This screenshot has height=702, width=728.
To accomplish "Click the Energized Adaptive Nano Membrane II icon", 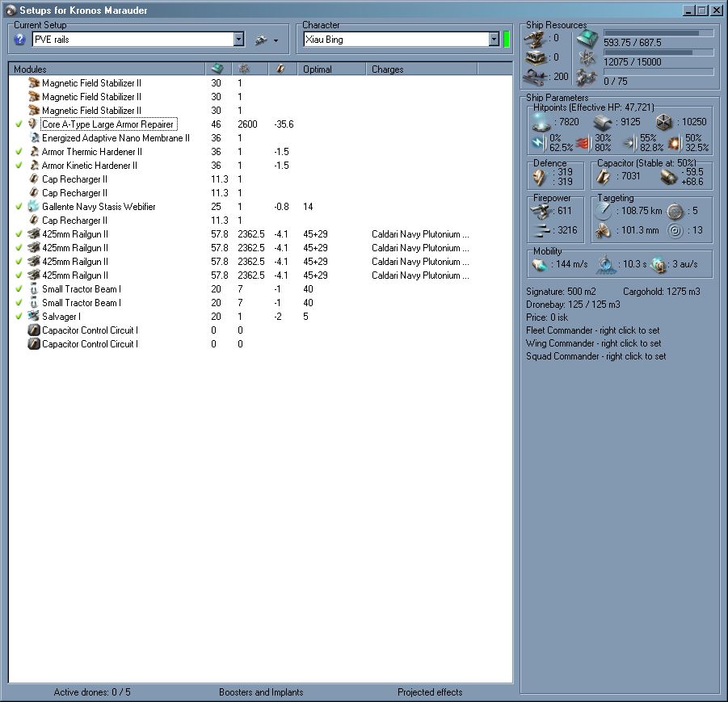I will (x=34, y=138).
